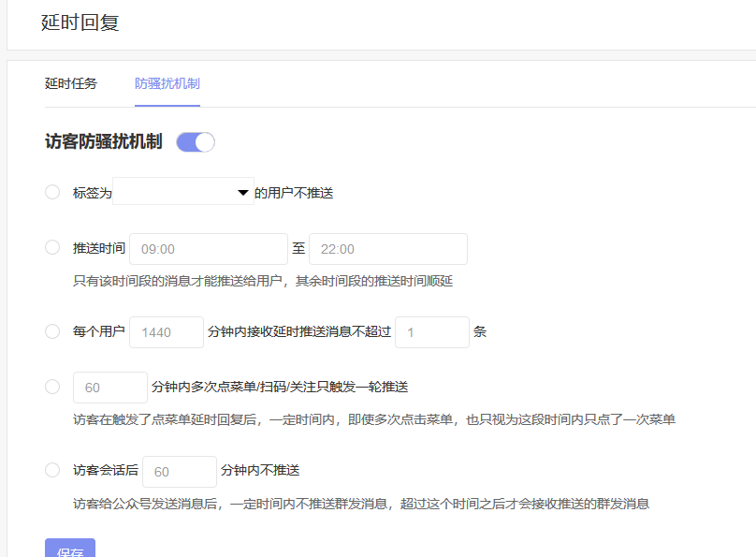Click the 09:00 start time field
The width and height of the screenshot is (756, 557).
[x=209, y=249]
